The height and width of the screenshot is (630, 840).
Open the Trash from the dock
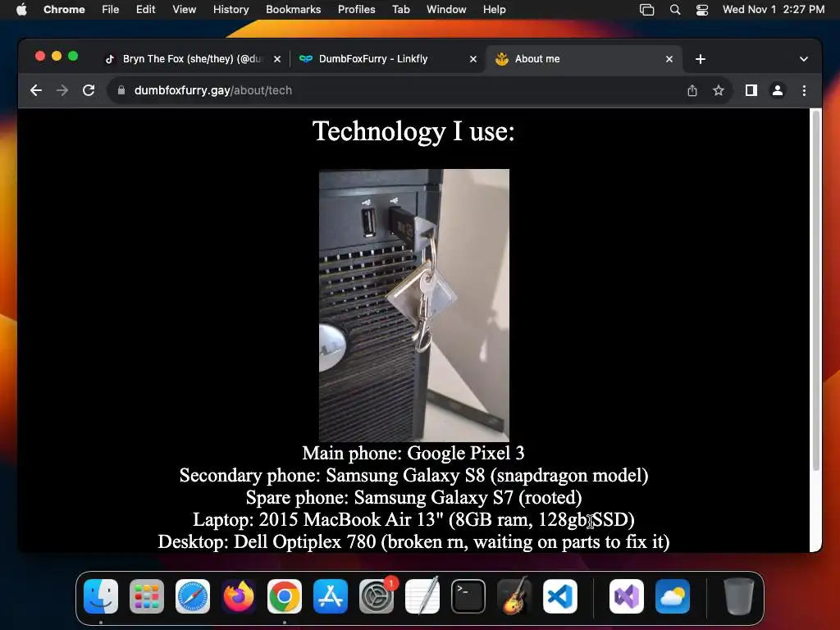pyautogui.click(x=739, y=596)
